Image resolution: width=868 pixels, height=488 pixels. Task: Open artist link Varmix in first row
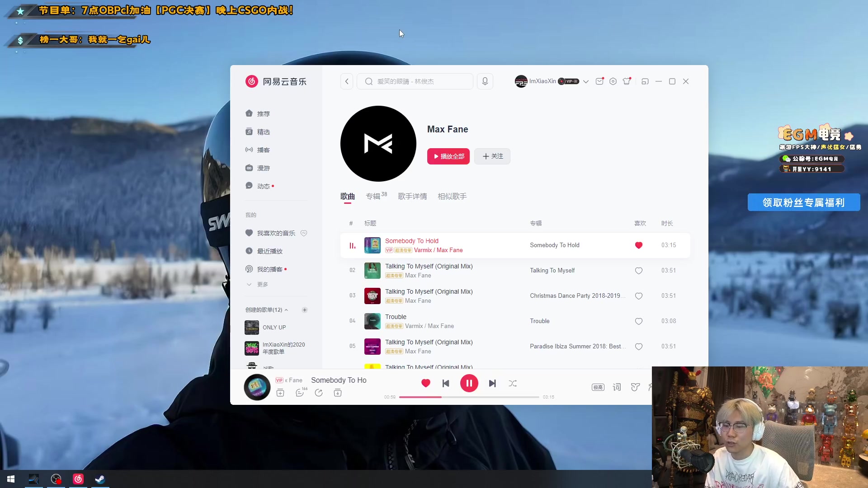click(423, 250)
